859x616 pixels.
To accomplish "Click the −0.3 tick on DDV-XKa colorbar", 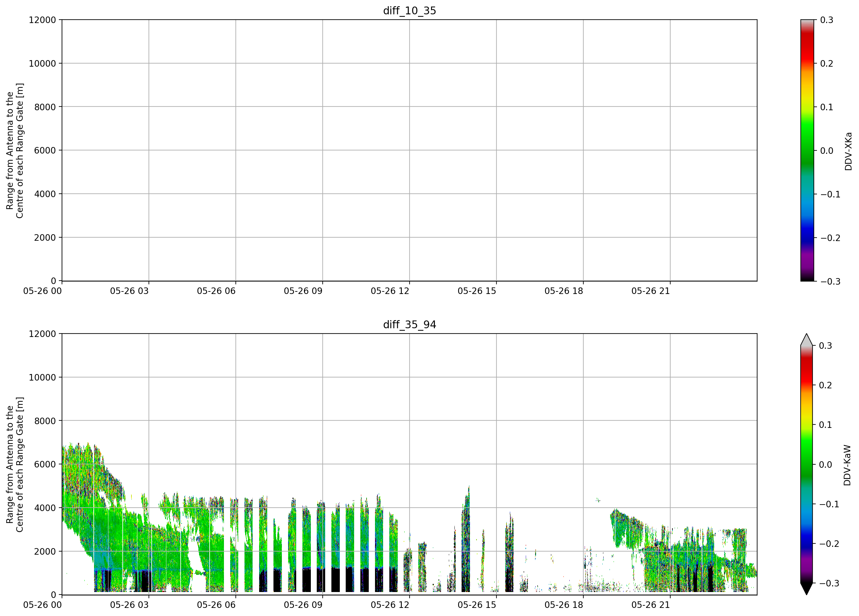I will [x=830, y=281].
